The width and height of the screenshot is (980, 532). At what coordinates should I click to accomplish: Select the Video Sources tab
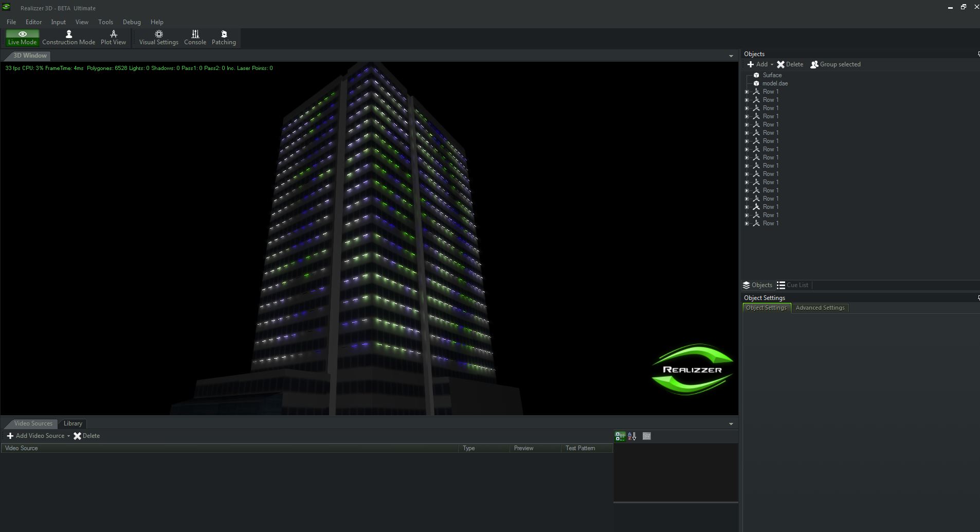click(x=33, y=423)
